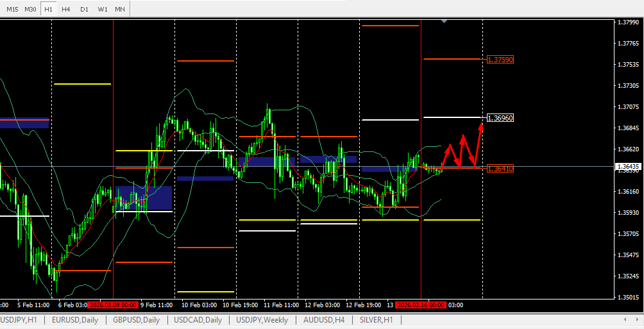The width and height of the screenshot is (644, 329).
Task: Toggle the active H1 timeframe button
Action: [x=49, y=9]
